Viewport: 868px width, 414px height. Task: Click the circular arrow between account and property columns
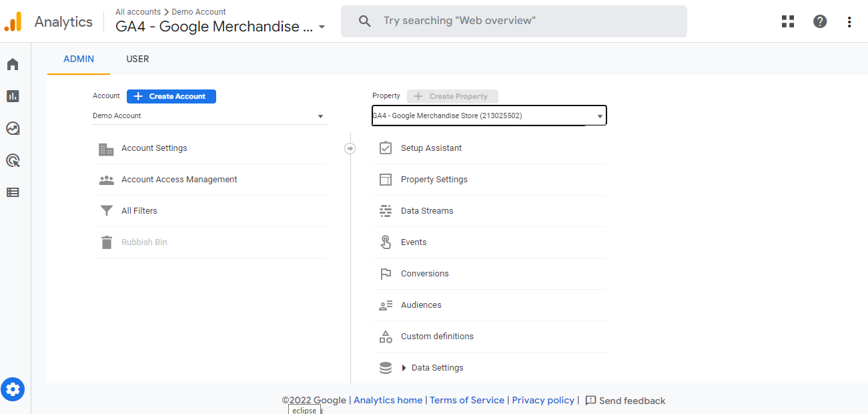coord(350,148)
